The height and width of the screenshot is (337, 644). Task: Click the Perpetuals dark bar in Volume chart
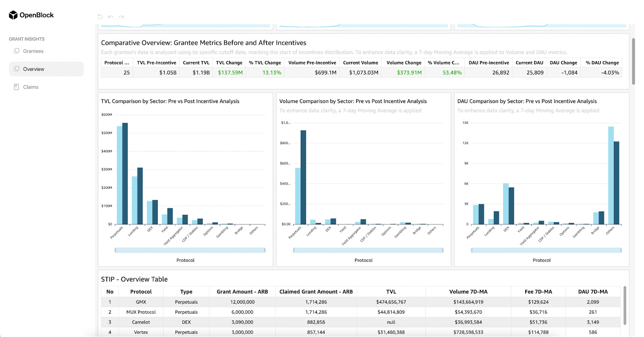[303, 177]
